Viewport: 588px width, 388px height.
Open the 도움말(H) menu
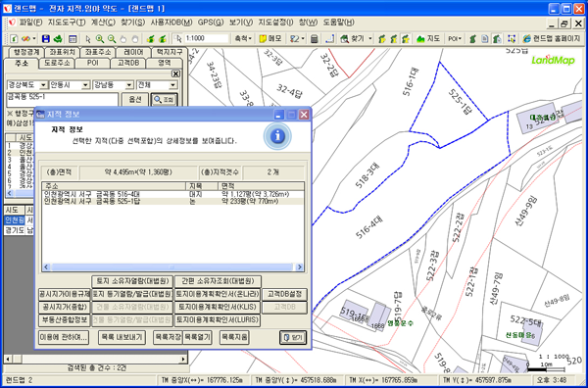tap(339, 23)
